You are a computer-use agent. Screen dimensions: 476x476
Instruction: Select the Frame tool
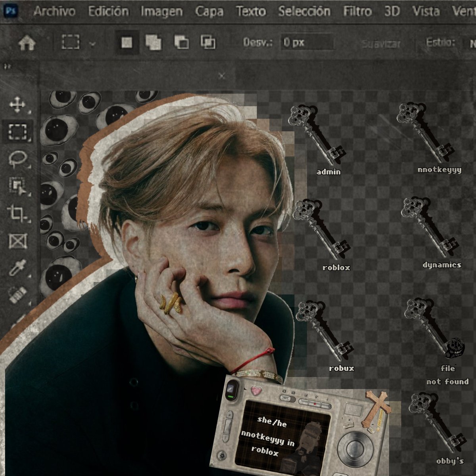(18, 241)
